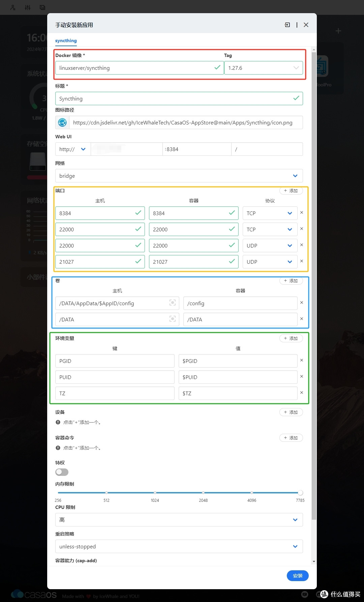Open protocol dropdown for port 8384

[270, 213]
